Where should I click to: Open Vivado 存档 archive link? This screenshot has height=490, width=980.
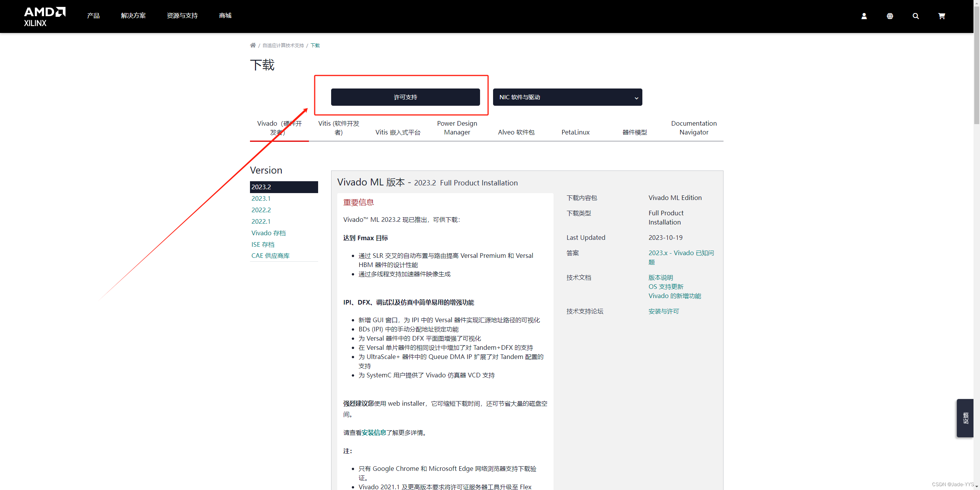(x=268, y=233)
